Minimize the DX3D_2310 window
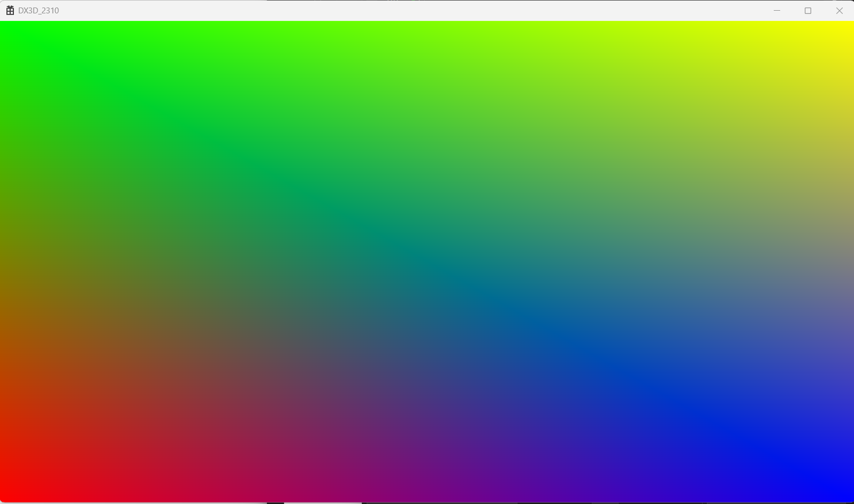 [x=777, y=11]
